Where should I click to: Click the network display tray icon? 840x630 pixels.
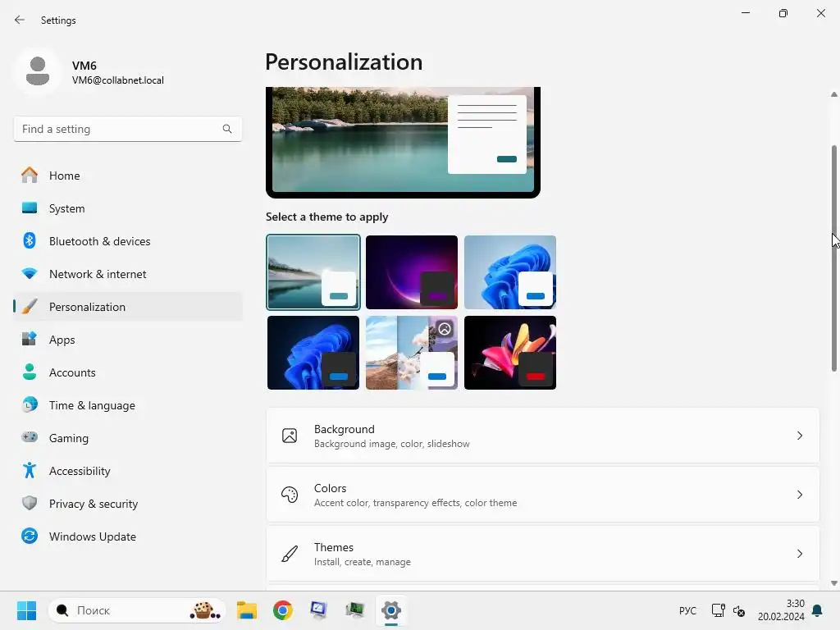718,610
